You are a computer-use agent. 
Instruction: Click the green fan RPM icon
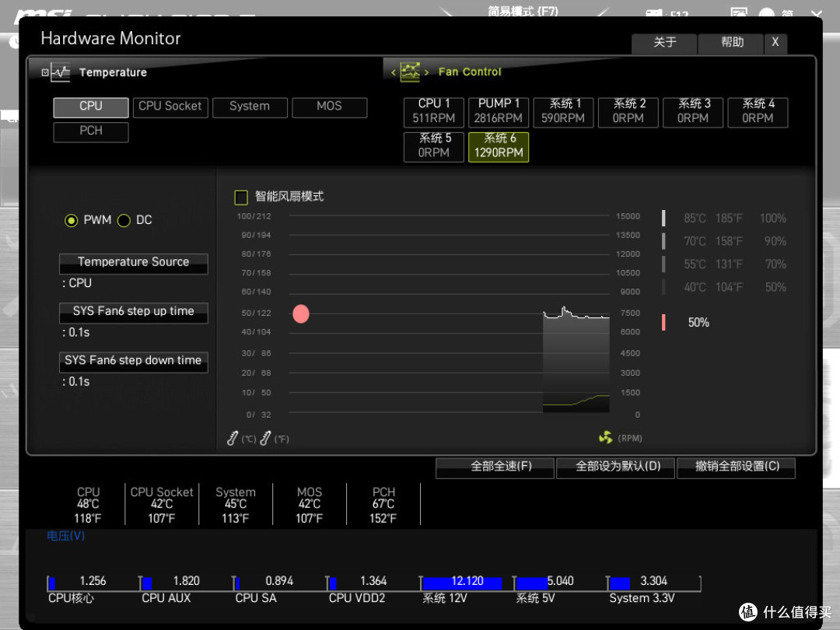pos(605,438)
